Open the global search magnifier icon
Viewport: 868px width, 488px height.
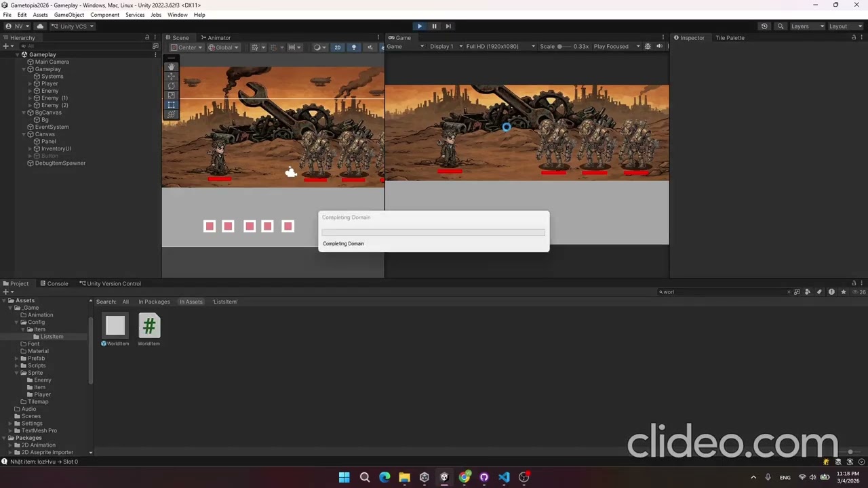coord(781,26)
